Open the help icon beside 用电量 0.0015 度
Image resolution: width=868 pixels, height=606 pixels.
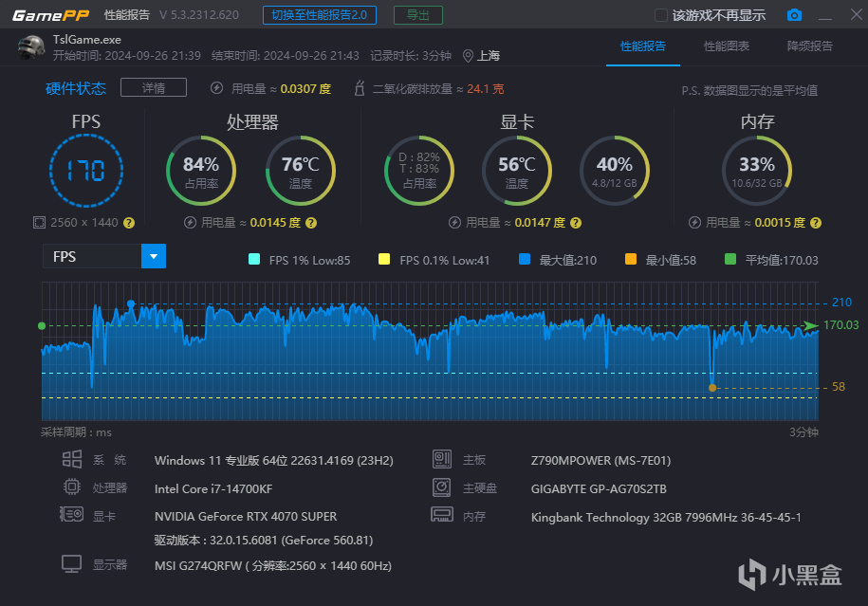click(816, 223)
